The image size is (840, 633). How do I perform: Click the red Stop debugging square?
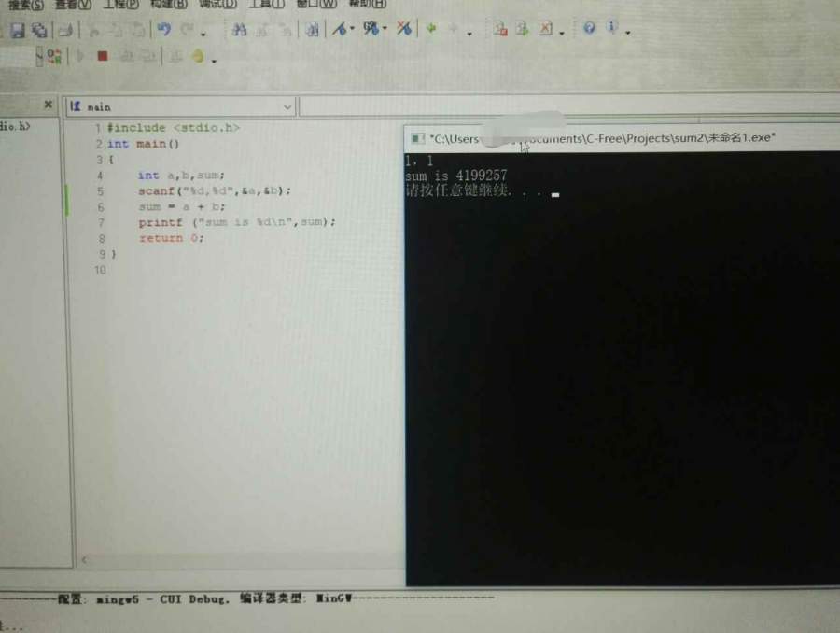pyautogui.click(x=103, y=56)
